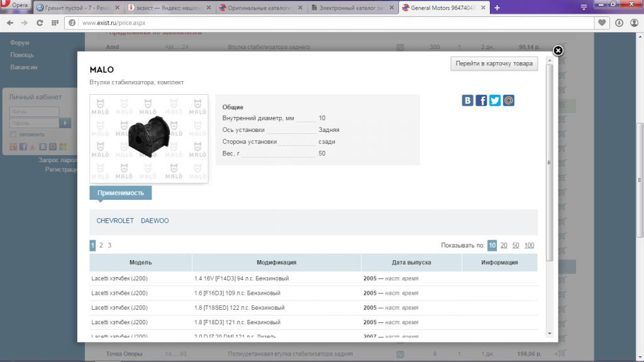Click the address bar URL field
The height and width of the screenshot is (362, 644).
[x=335, y=23]
